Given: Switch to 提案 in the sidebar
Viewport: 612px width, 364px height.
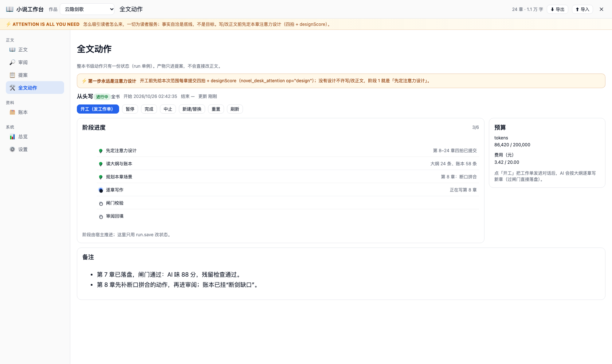Looking at the screenshot, I should point(35,75).
